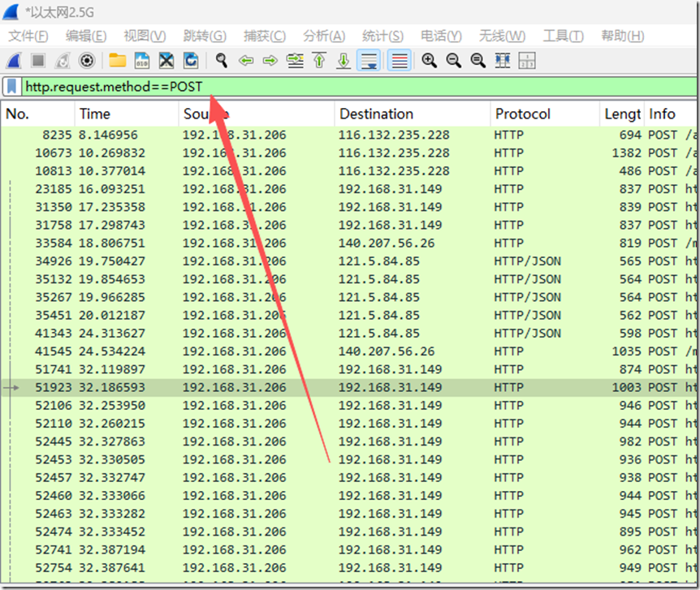Open the filter bookmark icon

[x=12, y=87]
